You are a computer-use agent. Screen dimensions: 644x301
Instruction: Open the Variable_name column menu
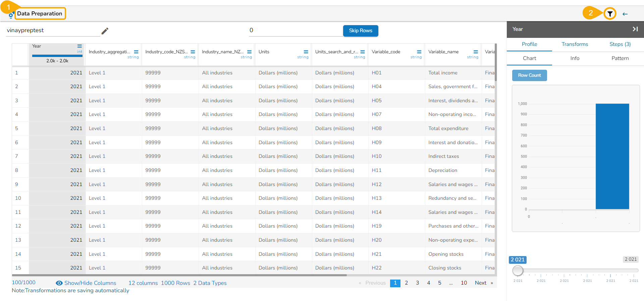476,52
